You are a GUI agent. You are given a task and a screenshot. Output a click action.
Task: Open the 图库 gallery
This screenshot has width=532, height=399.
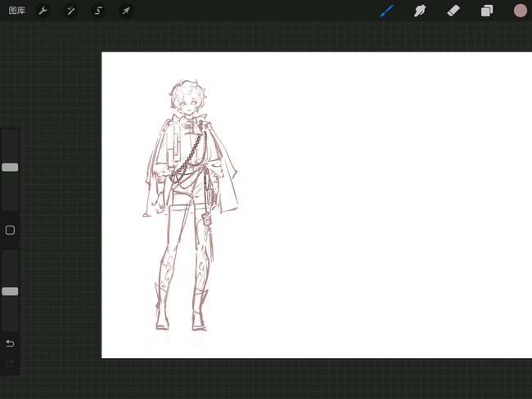tap(17, 11)
